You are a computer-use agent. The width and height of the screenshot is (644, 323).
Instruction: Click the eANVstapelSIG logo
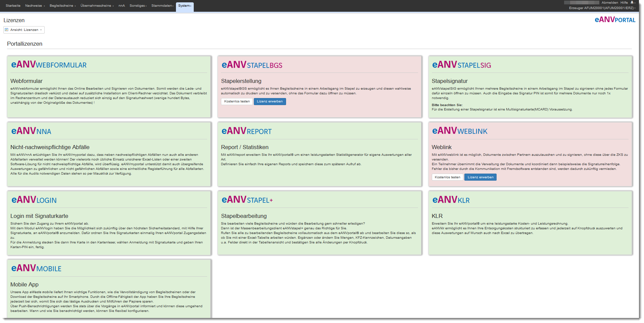tap(461, 64)
